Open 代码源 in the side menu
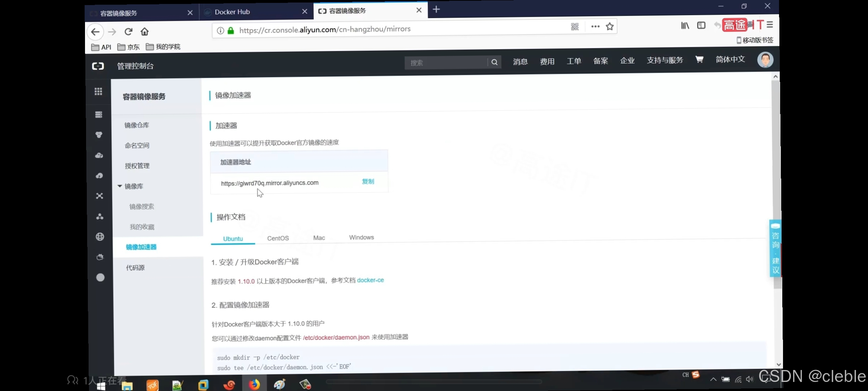This screenshot has height=391, width=868. click(135, 268)
